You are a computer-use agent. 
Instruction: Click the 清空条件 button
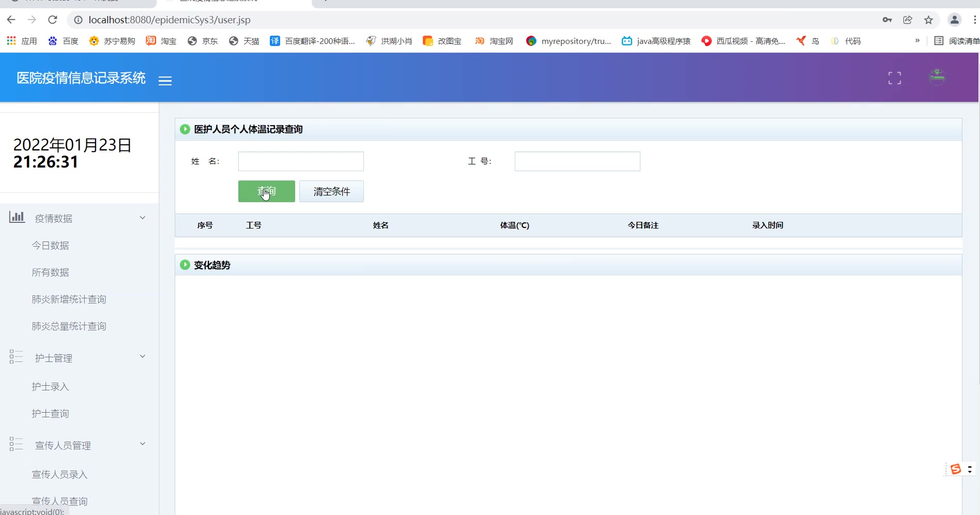[331, 191]
